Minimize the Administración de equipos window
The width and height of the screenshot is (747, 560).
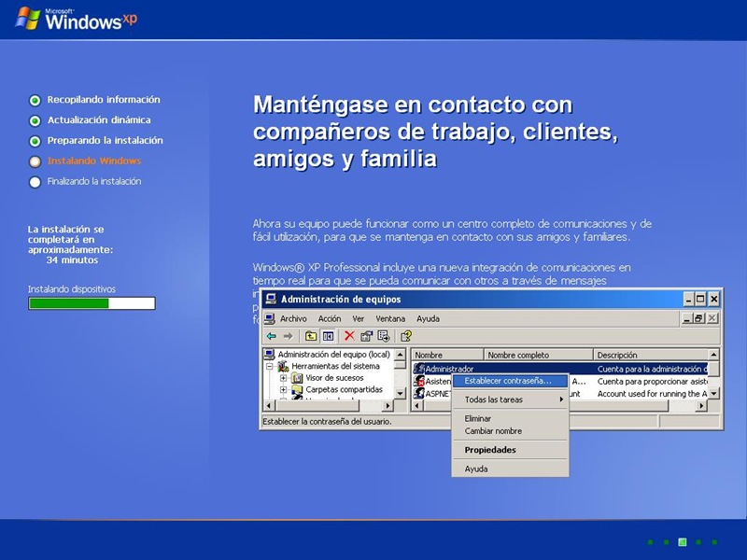688,299
